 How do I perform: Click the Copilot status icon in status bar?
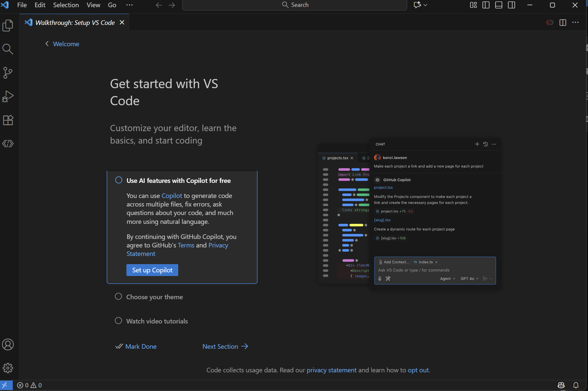(x=561, y=385)
